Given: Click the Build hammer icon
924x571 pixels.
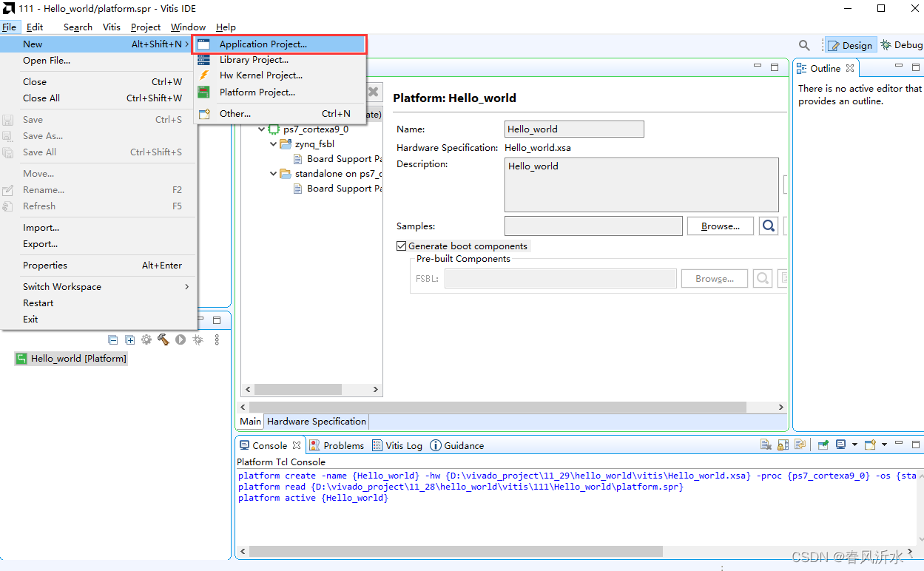Looking at the screenshot, I should [163, 339].
